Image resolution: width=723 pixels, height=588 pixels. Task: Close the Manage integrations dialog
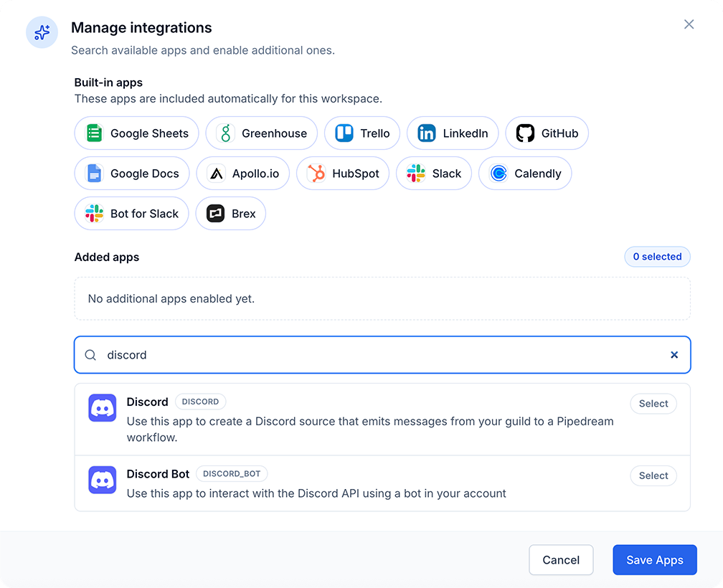tap(689, 24)
